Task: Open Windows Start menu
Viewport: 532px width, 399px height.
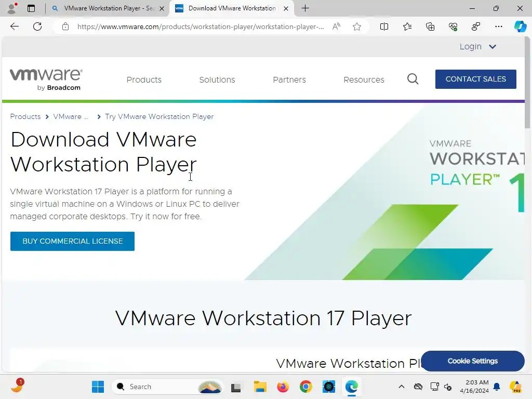Action: 98,387
